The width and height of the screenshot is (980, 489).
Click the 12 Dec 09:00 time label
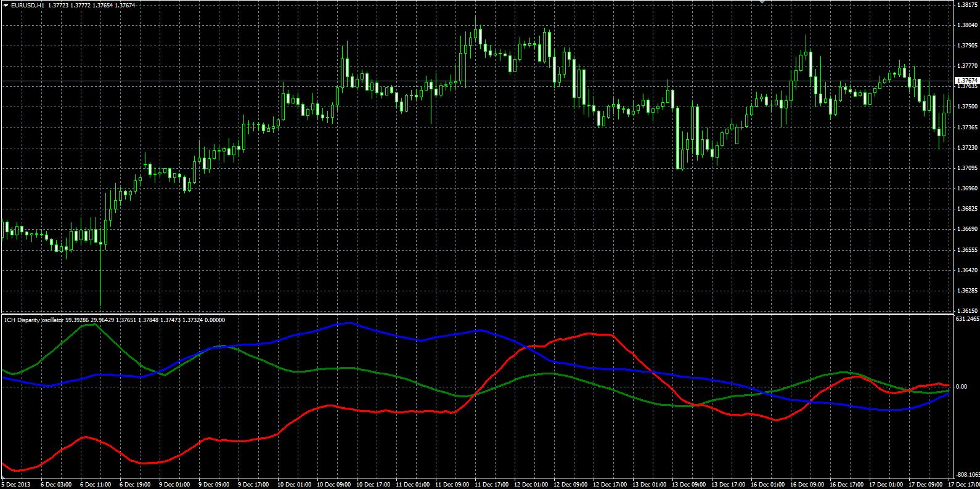(x=570, y=485)
